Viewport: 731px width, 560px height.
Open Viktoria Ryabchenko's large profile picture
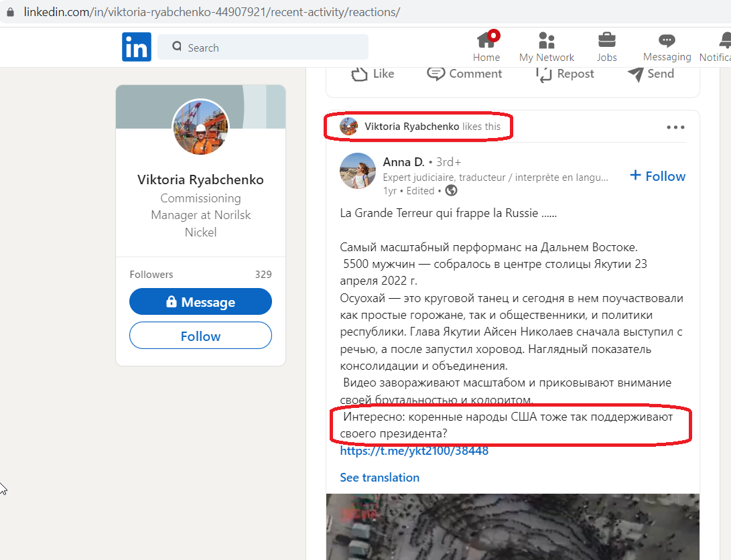click(201, 127)
